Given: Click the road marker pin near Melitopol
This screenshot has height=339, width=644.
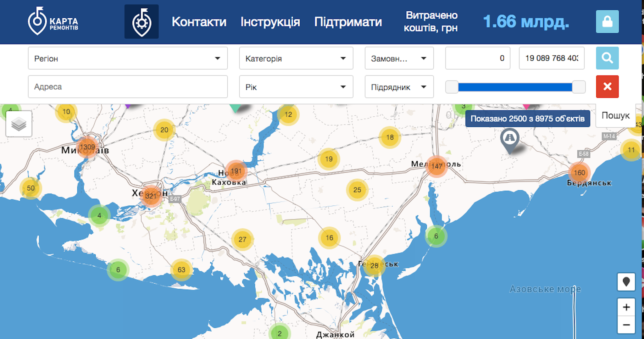Looking at the screenshot, I should [x=509, y=138].
